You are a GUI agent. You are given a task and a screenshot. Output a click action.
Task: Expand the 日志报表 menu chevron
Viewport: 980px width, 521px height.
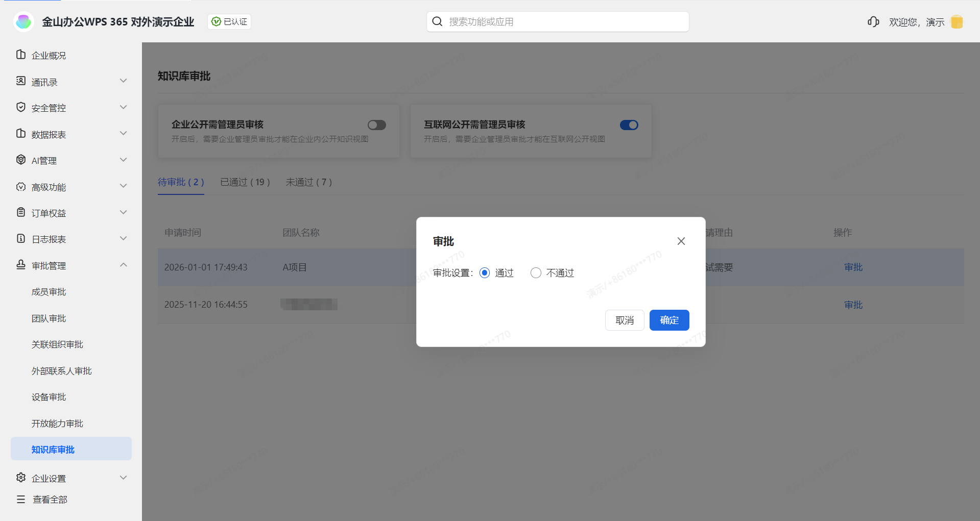pyautogui.click(x=123, y=238)
